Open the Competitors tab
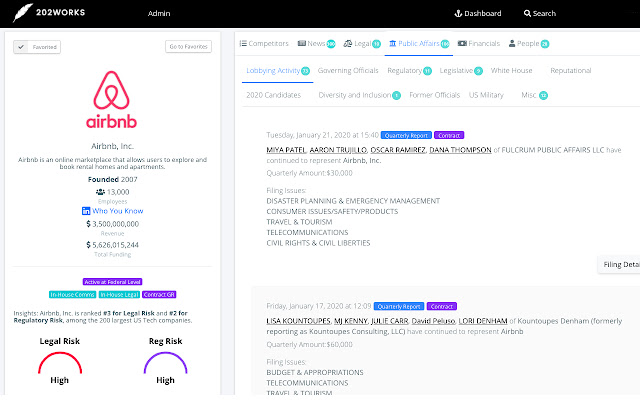This screenshot has width=640, height=400. (264, 43)
